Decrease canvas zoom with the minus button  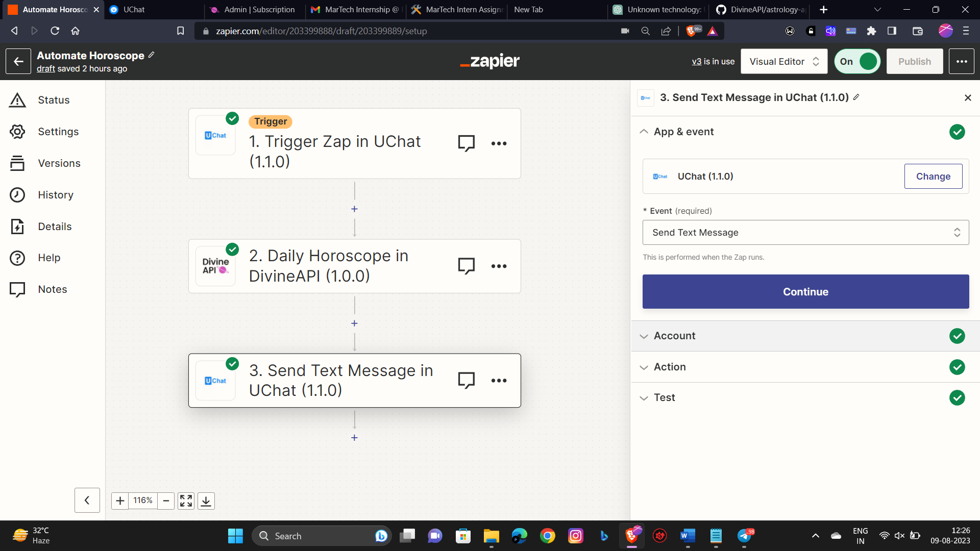(166, 500)
